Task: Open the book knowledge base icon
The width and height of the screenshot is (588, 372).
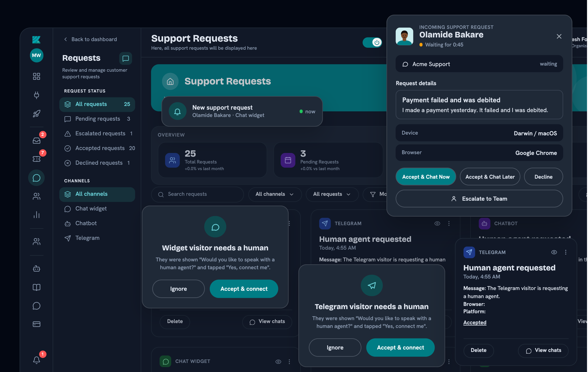Action: click(x=36, y=287)
